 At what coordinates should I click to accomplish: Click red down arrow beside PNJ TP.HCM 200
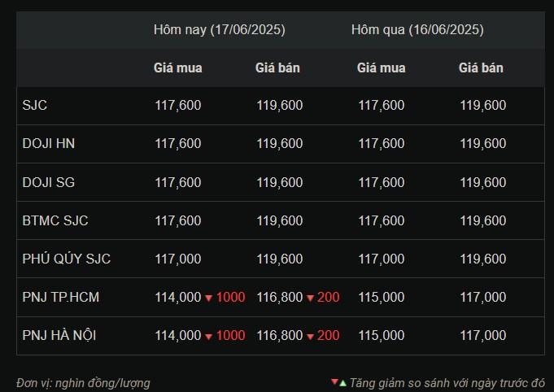pyautogui.click(x=310, y=298)
